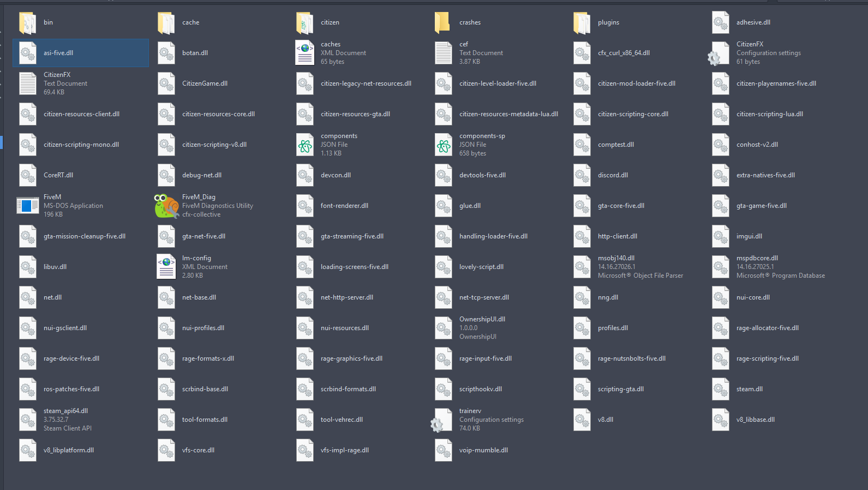Click the extra-natives-five.dll file name
The width and height of the screenshot is (868, 490).
(765, 175)
